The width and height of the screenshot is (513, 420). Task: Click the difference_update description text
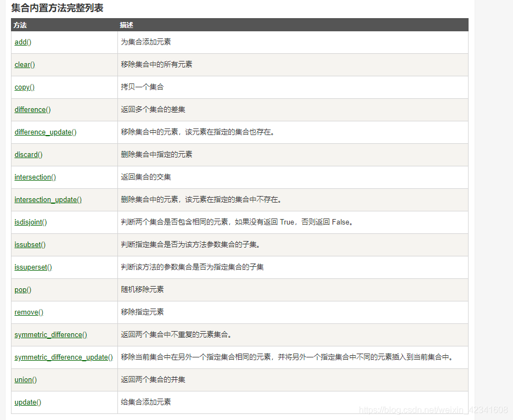tap(198, 132)
